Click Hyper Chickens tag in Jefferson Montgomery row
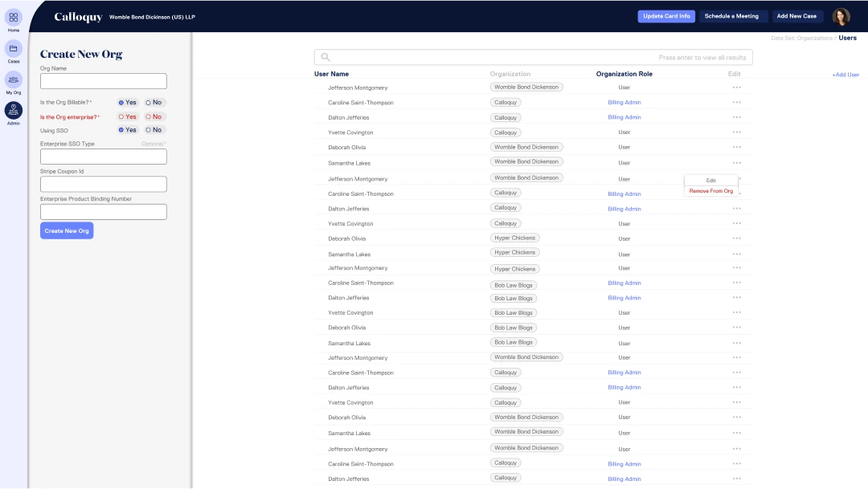 pos(515,269)
